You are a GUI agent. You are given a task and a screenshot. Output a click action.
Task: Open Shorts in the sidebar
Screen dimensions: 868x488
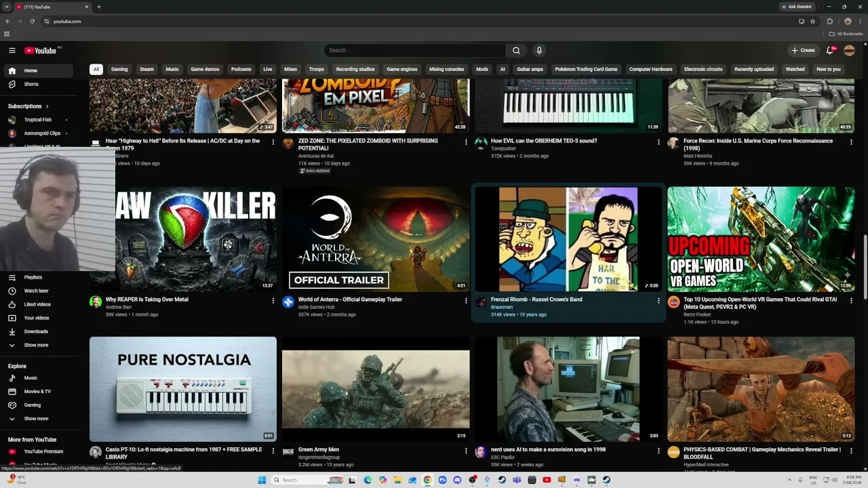coord(39,84)
